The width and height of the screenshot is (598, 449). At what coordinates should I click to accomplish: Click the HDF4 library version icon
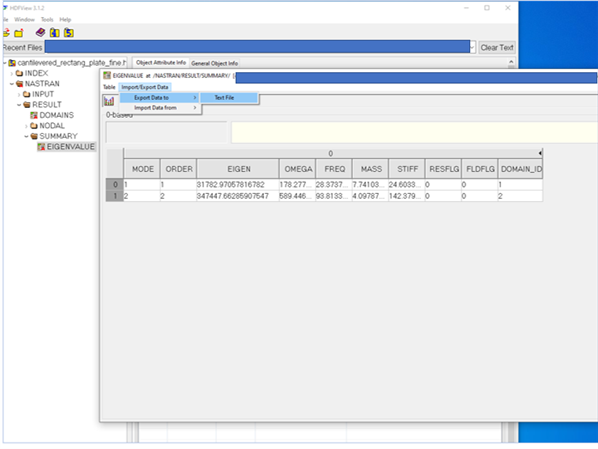point(55,33)
